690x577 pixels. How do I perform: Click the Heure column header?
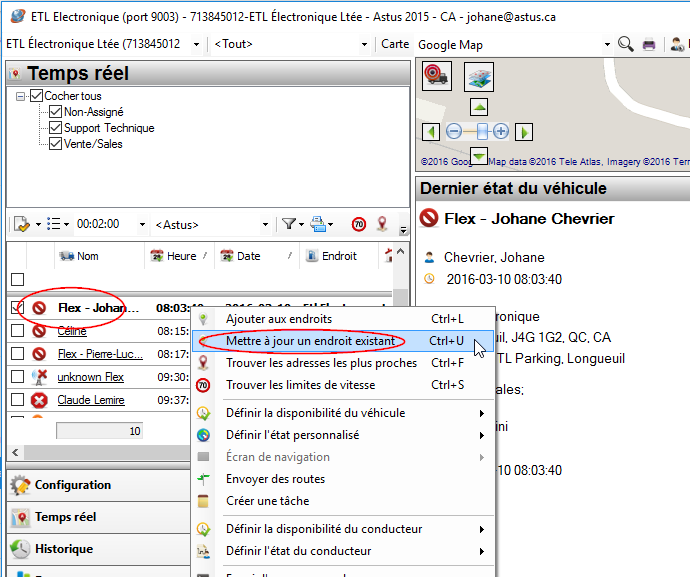tap(181, 256)
